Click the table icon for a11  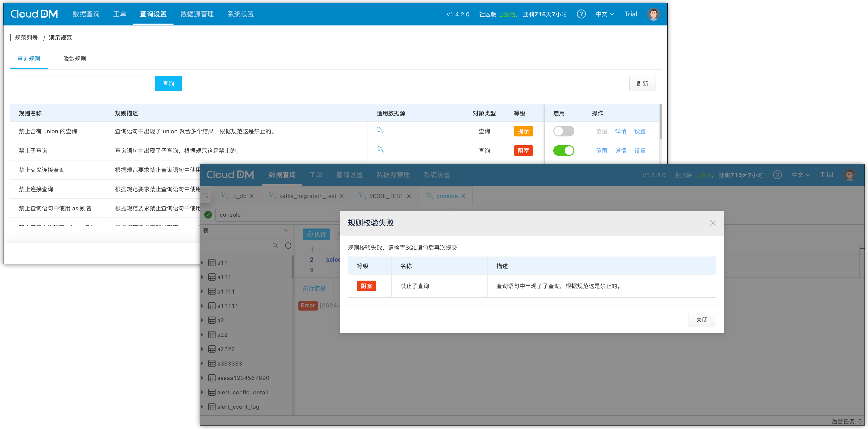212,263
